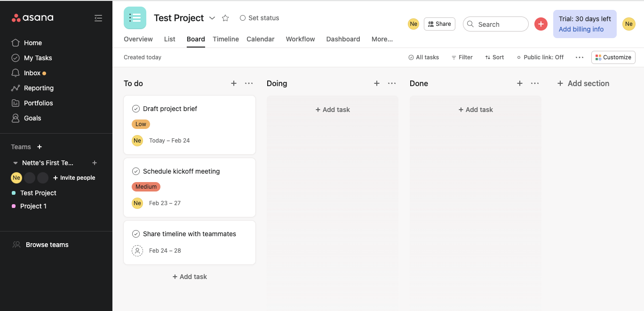Click the unassigned avatar on Share timeline task
Screen dimensions: 644x311
coord(137,250)
